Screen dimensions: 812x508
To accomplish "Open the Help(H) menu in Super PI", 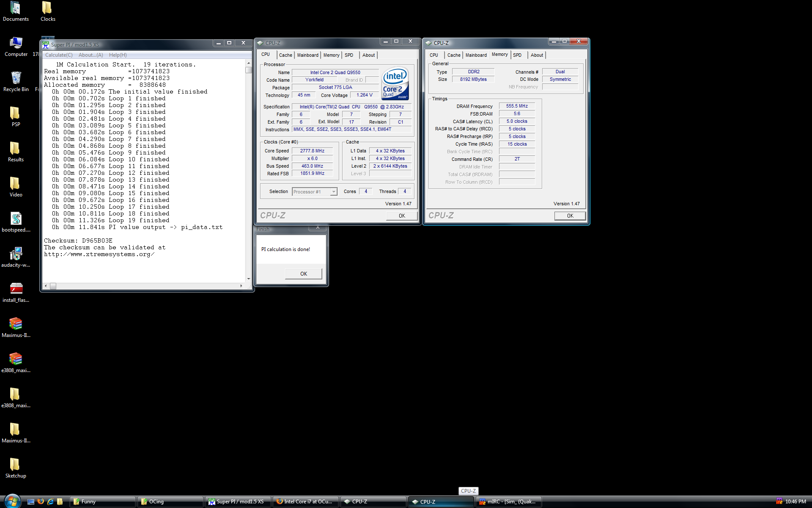I will click(118, 55).
